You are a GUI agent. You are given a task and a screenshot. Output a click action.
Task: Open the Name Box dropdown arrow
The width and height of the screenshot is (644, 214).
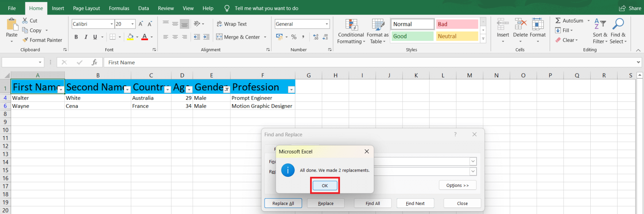(x=40, y=62)
